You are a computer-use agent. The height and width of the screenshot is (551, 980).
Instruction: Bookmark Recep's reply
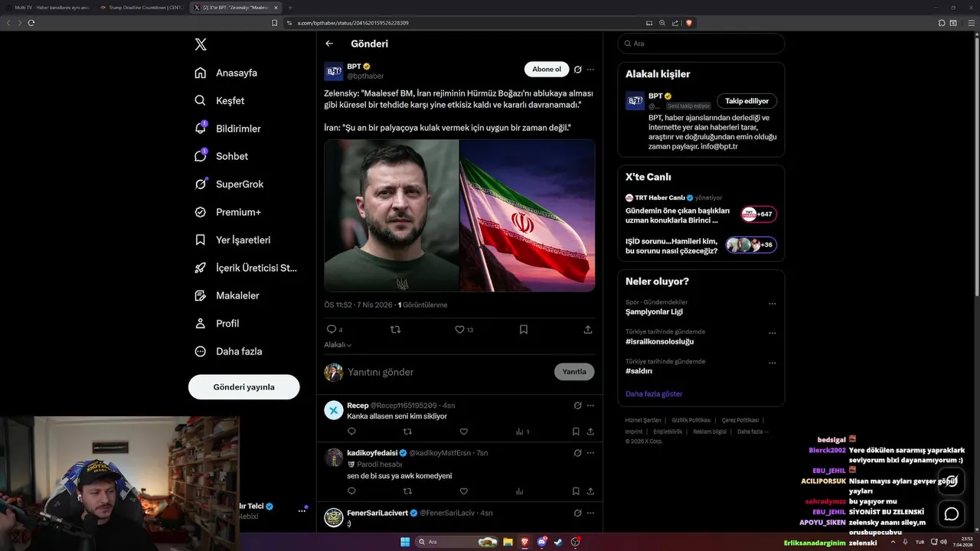tap(576, 432)
